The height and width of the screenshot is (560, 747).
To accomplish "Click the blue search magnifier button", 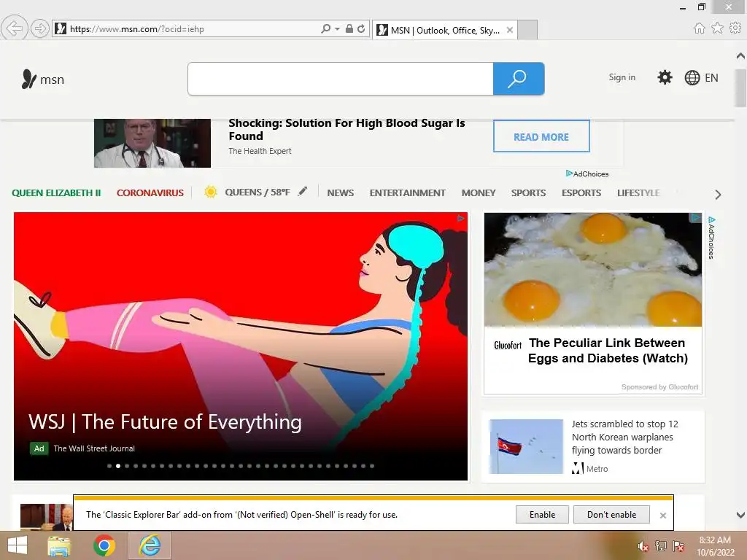I will 519,79.
